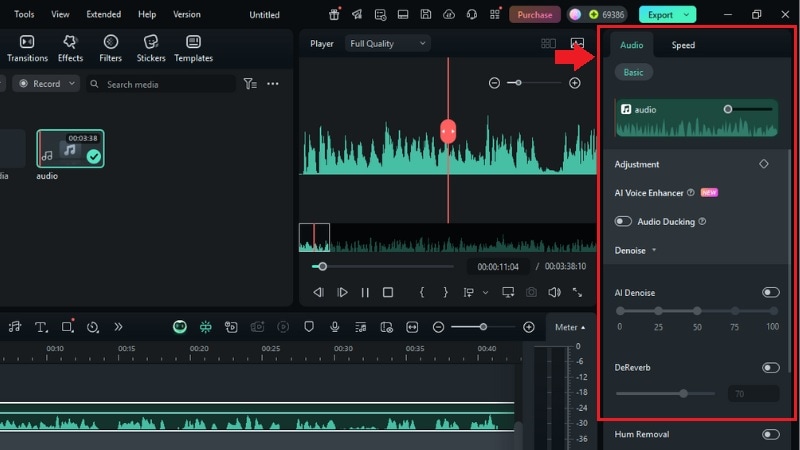Click the mark in bracket icon

pyautogui.click(x=421, y=292)
